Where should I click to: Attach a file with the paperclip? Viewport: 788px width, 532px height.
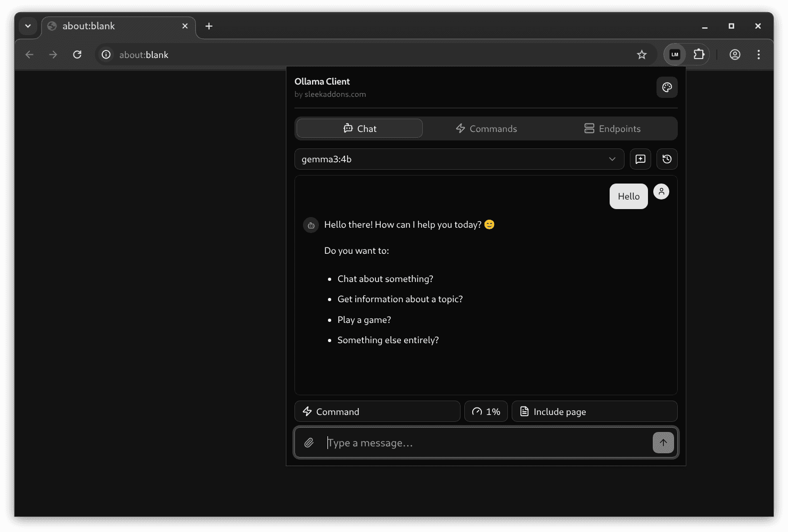click(309, 442)
